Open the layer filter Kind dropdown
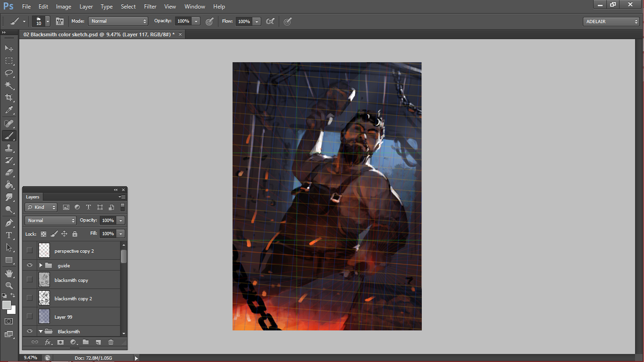The height and width of the screenshot is (362, 644). click(41, 207)
